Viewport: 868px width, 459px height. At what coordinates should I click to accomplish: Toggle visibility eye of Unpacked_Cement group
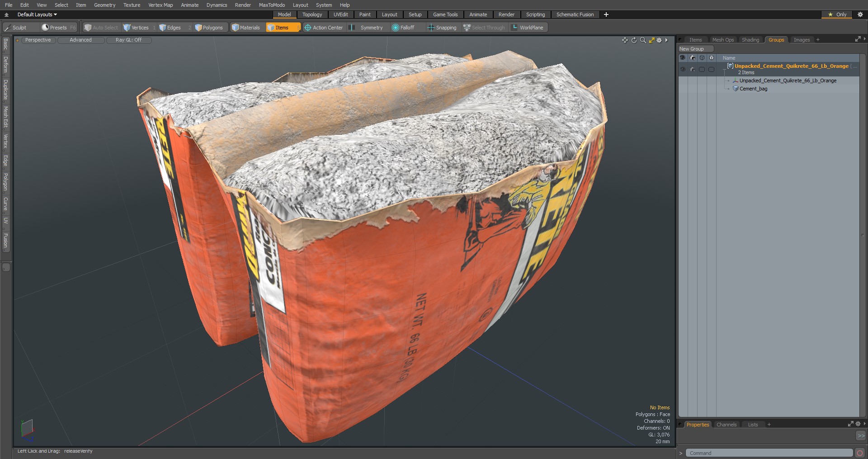[683, 69]
